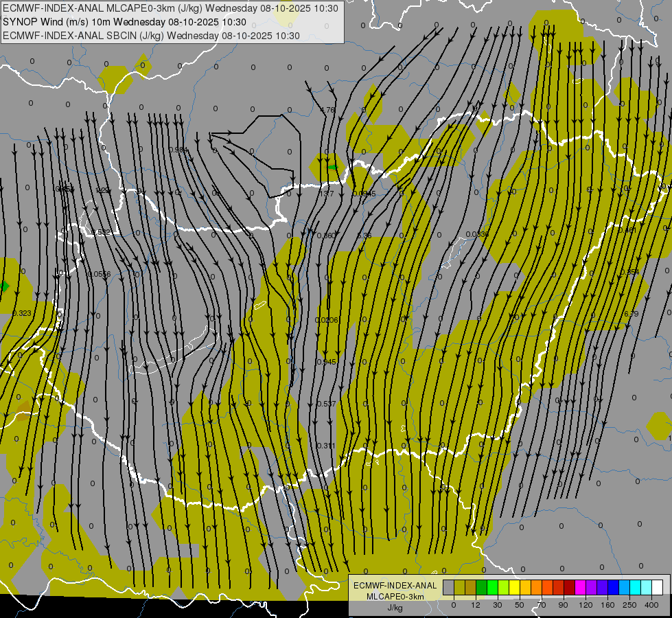Screen dimensions: 672x618
Task: Select the olive swatch in the MLCAPE legend
Action: pyautogui.click(x=460, y=588)
